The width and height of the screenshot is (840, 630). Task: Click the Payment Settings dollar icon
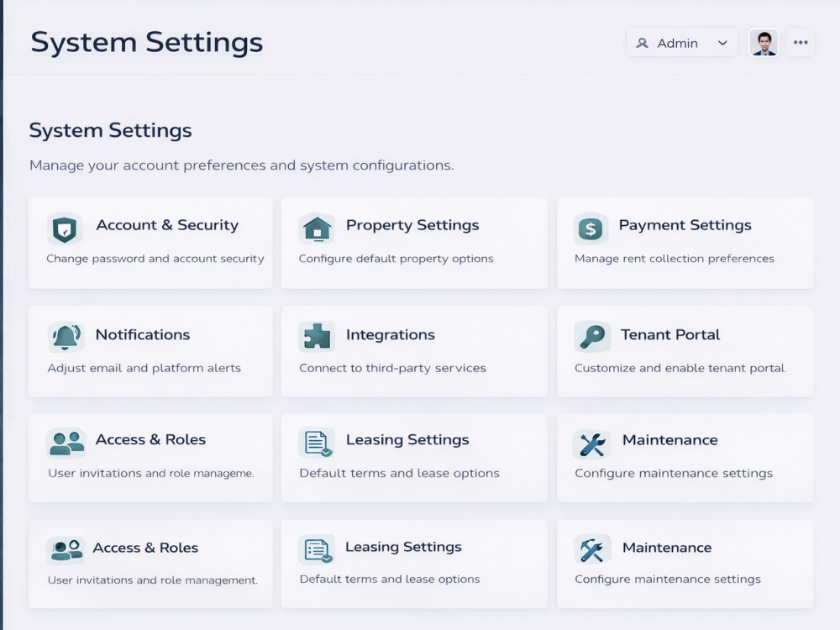coord(591,228)
